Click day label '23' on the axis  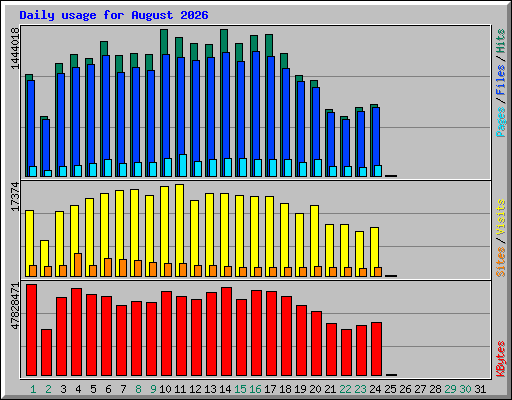click(x=360, y=389)
